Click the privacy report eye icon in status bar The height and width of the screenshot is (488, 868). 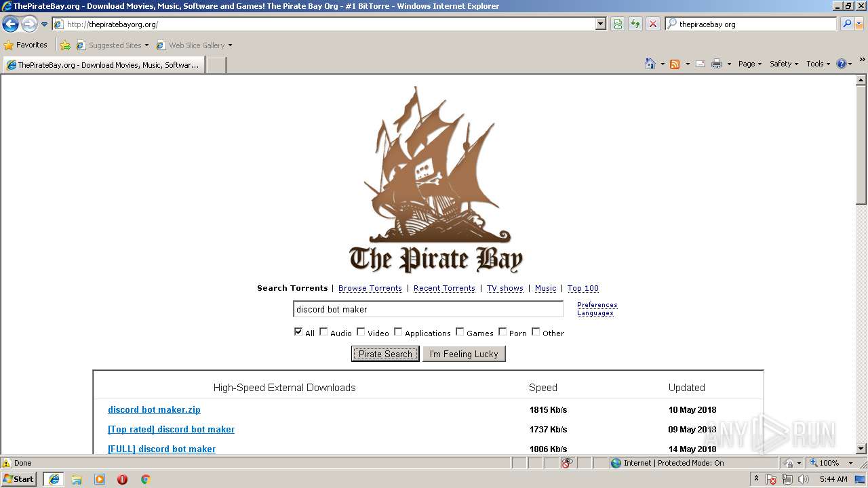coord(567,463)
